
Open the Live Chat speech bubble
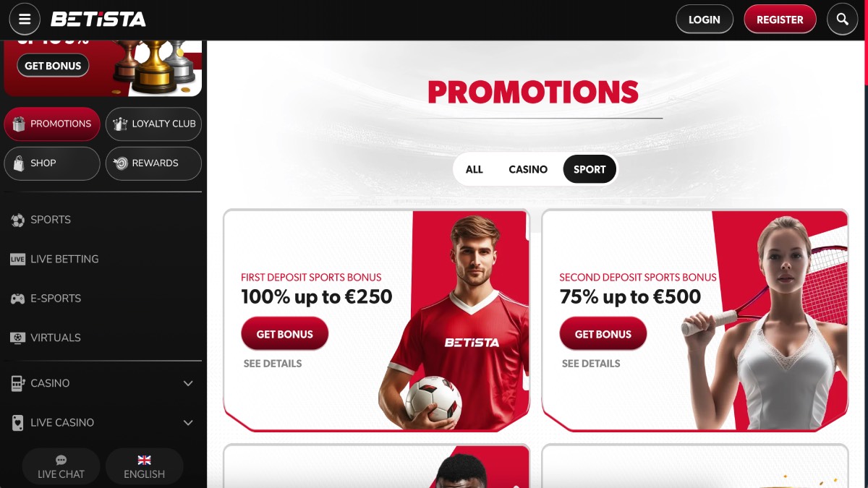click(61, 460)
